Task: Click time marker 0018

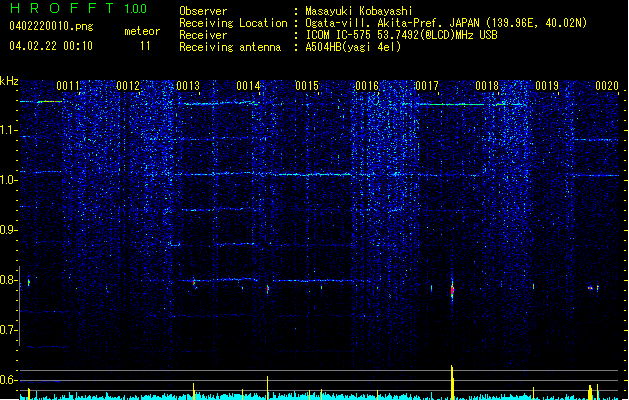Action: 487,86
